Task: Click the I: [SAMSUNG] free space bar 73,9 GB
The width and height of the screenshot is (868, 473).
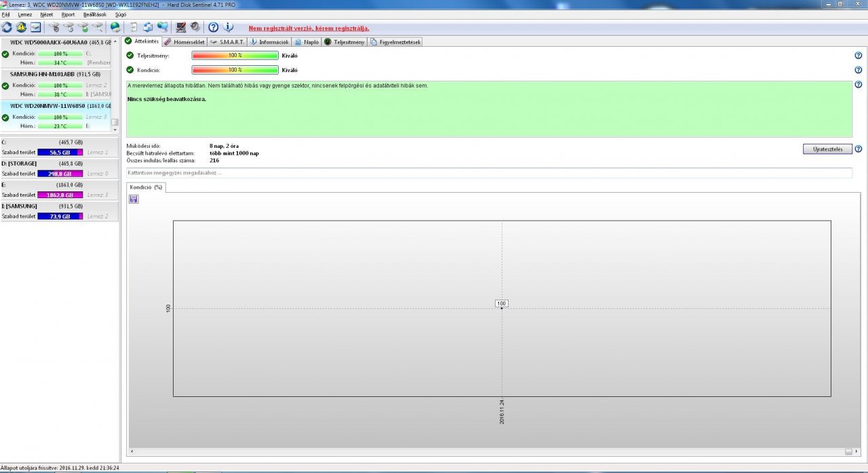Action: coord(60,216)
